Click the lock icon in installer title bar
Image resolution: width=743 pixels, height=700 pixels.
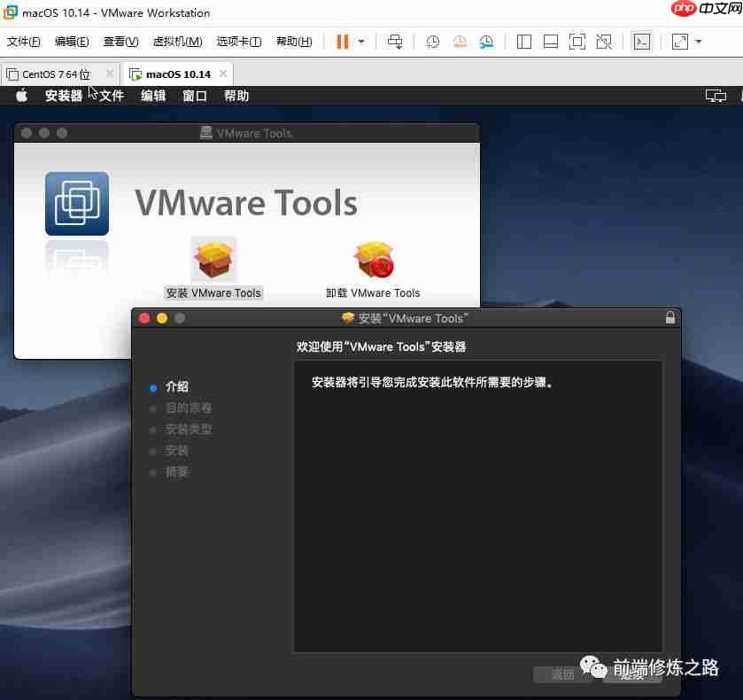coord(670,317)
